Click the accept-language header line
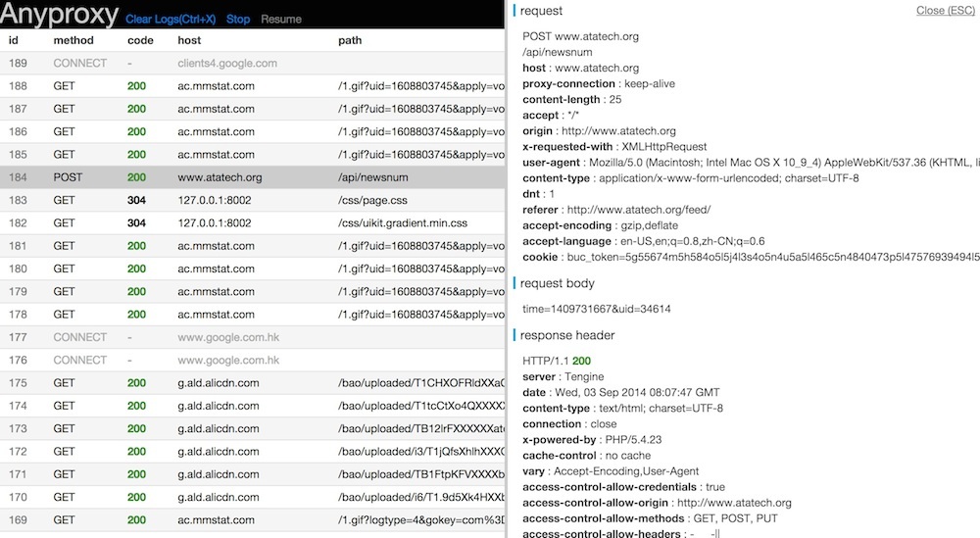The image size is (980, 538). (644, 241)
